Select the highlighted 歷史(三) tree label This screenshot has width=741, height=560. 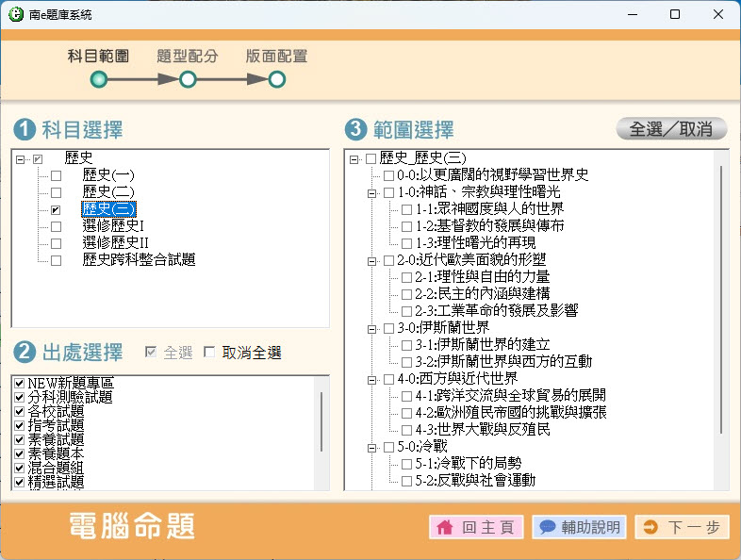pyautogui.click(x=108, y=209)
